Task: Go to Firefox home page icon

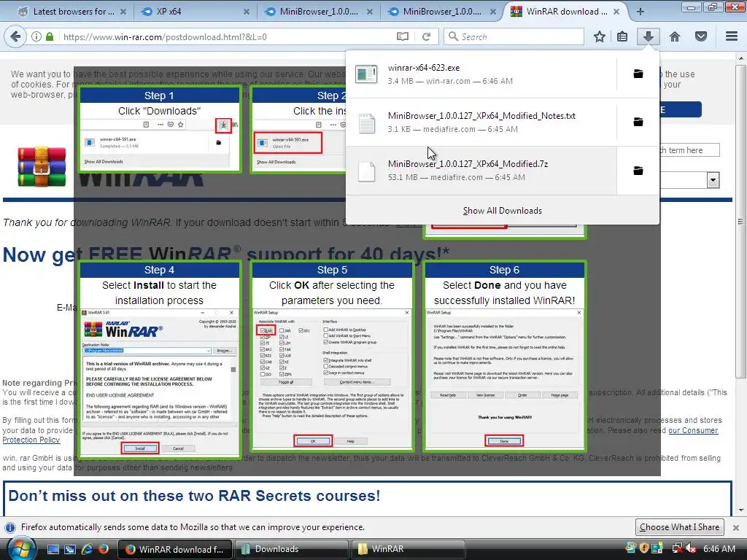Action: tap(675, 36)
